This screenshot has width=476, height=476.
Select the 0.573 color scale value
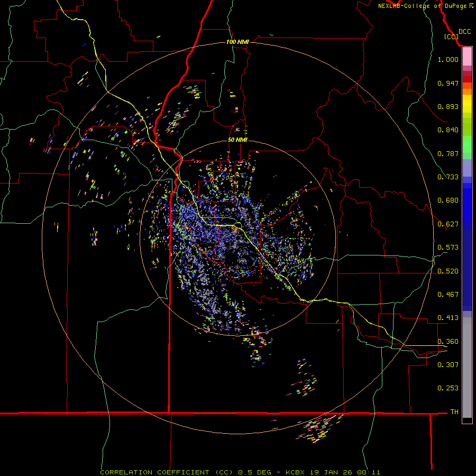click(448, 248)
